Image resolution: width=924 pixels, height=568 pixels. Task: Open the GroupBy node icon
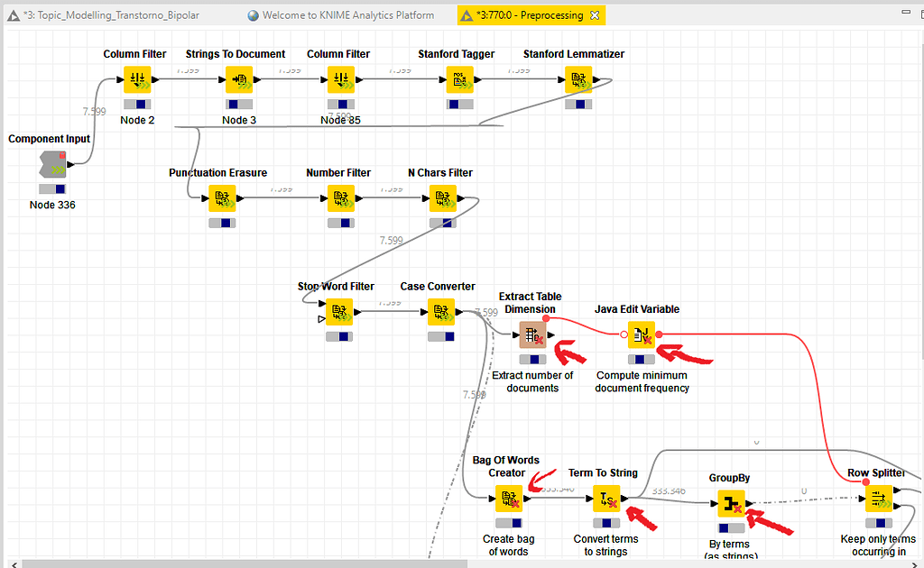tap(731, 503)
